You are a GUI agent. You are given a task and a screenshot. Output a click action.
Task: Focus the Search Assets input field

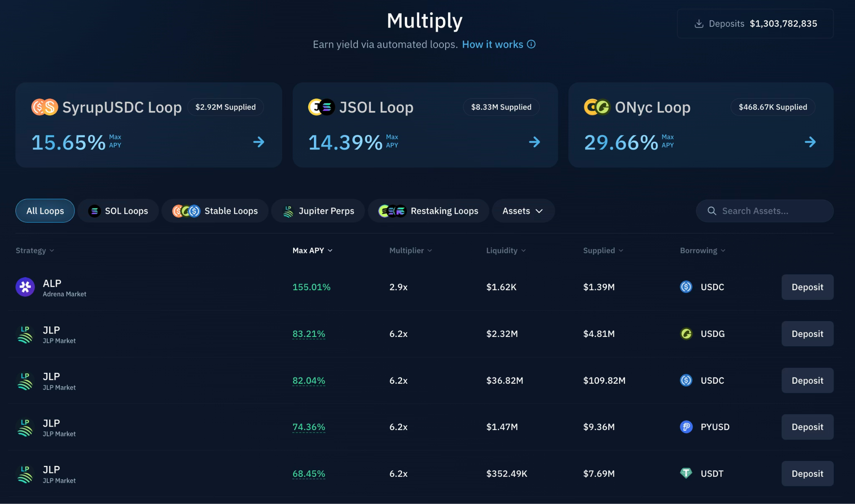click(765, 211)
